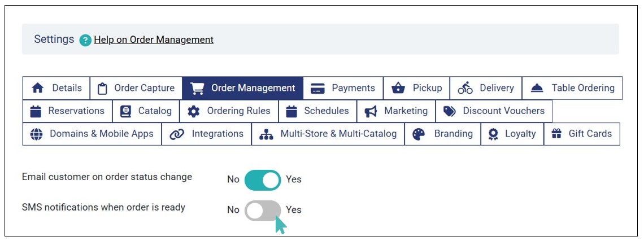Open the Table Ordering tab
644x241 pixels.
pos(572,88)
